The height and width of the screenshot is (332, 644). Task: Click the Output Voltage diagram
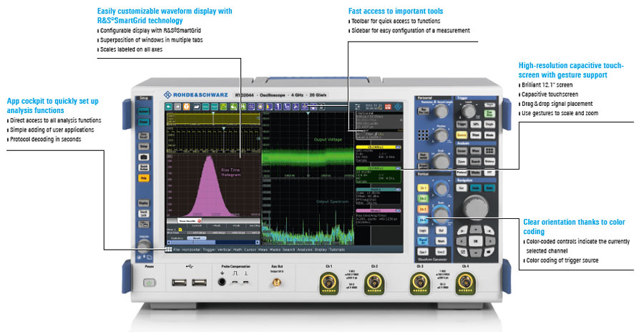(308, 145)
